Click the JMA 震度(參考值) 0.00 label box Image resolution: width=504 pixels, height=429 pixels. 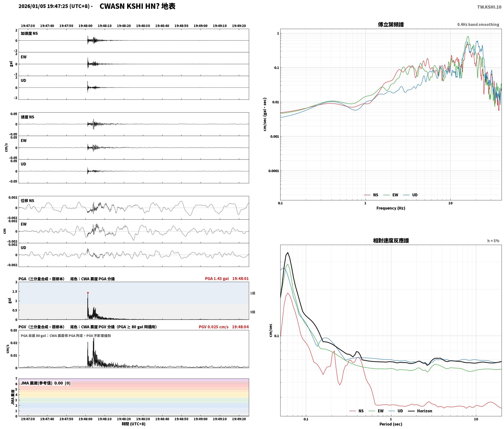[x=46, y=383]
